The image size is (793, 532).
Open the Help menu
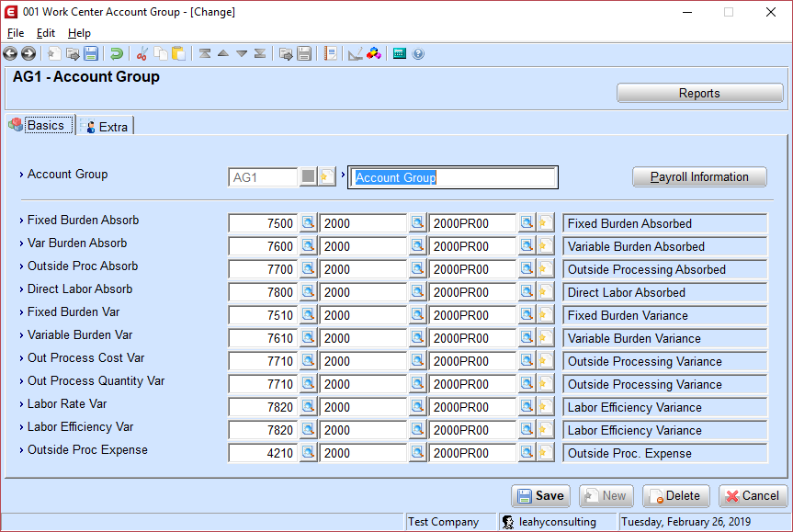click(x=79, y=33)
